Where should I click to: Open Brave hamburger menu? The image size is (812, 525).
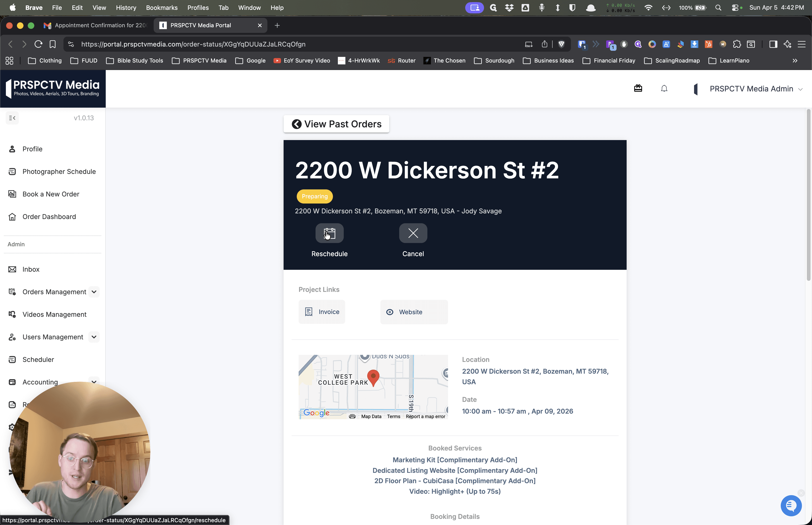coord(801,44)
